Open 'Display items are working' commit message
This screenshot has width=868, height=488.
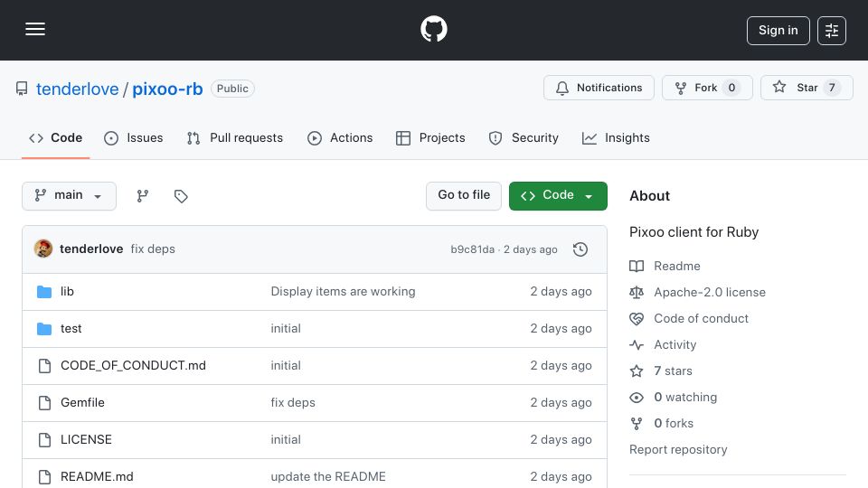343,292
